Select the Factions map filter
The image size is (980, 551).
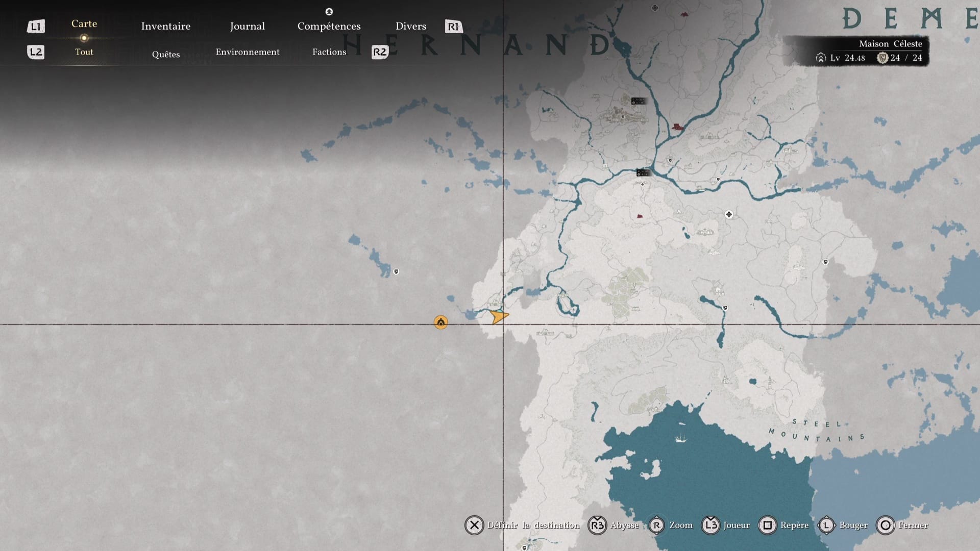coord(329,52)
